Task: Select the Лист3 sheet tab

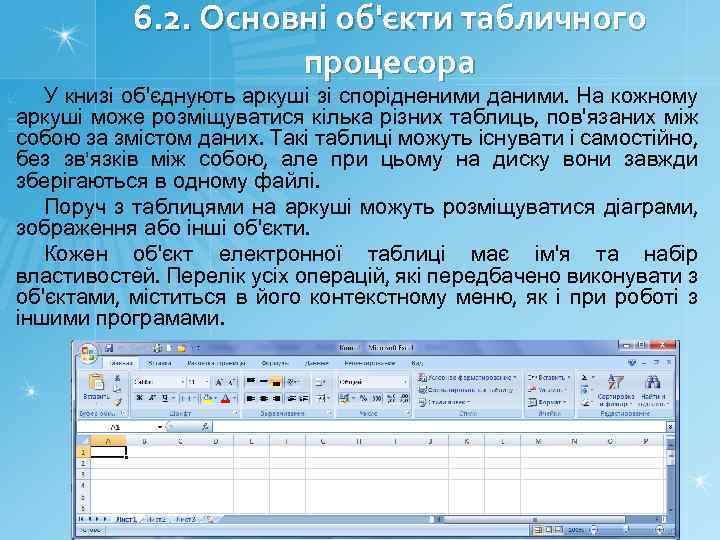Action: click(x=186, y=519)
